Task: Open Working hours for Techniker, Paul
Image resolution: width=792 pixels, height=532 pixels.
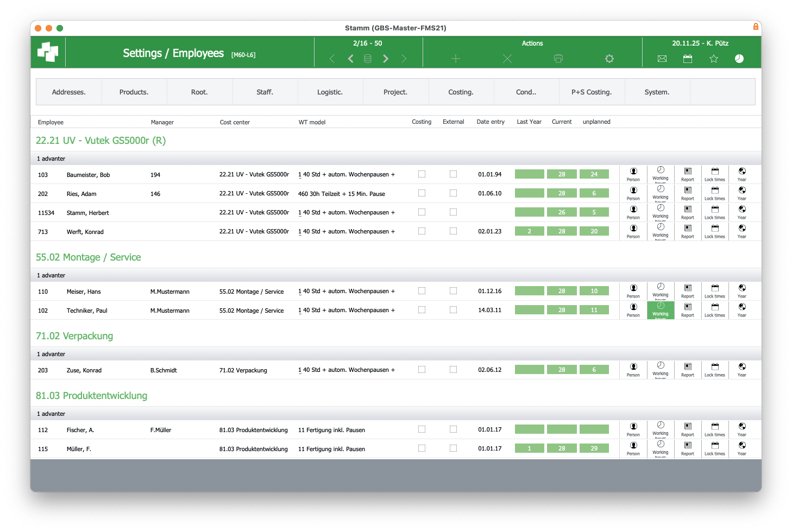Action: 661,310
